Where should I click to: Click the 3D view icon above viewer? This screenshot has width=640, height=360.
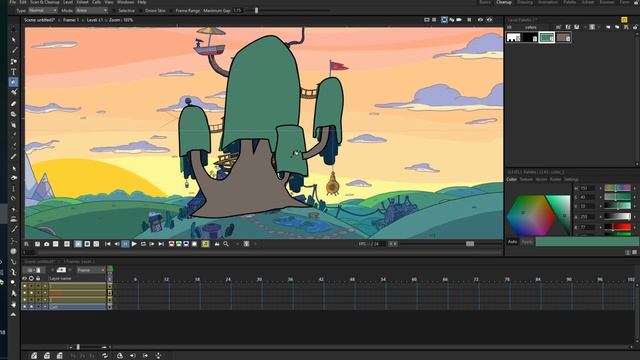[451, 20]
